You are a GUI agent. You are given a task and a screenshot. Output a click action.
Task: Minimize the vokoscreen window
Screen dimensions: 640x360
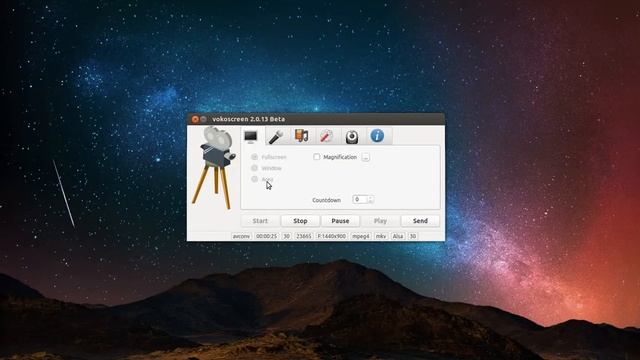(x=203, y=119)
